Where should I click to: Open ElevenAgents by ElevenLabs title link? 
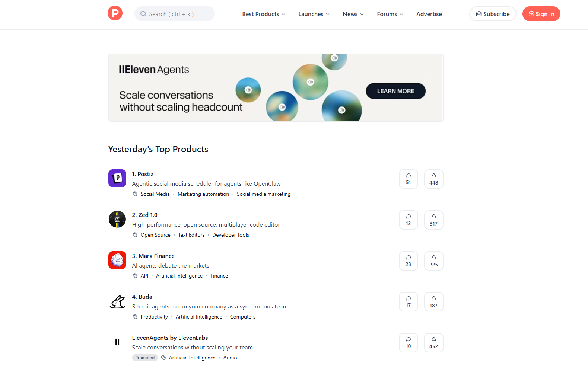[170, 338]
